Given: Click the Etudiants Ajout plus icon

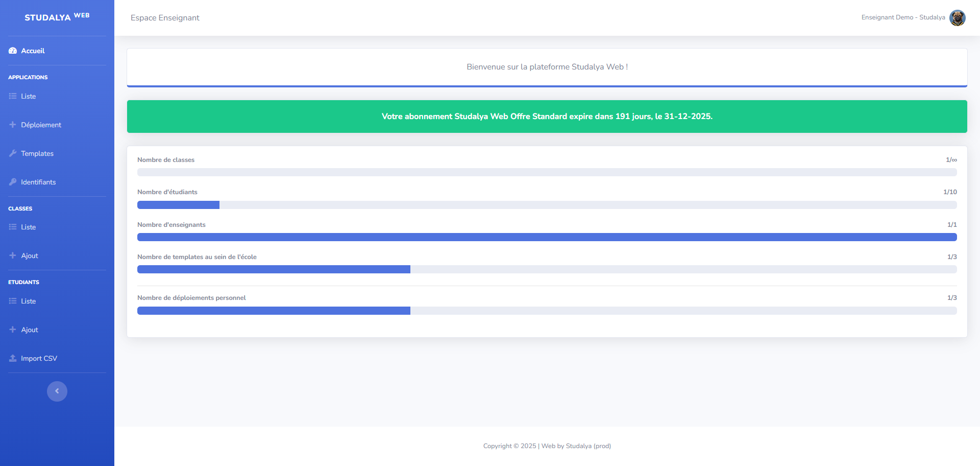Looking at the screenshot, I should coord(13,330).
